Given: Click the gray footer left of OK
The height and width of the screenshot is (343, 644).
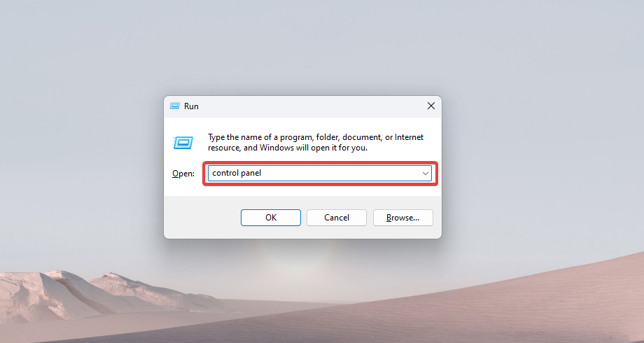Looking at the screenshot, I should pyautogui.click(x=202, y=217).
